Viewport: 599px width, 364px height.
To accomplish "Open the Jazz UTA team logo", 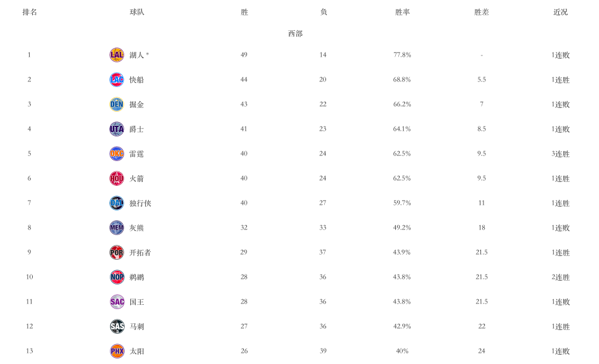I will coord(117,129).
